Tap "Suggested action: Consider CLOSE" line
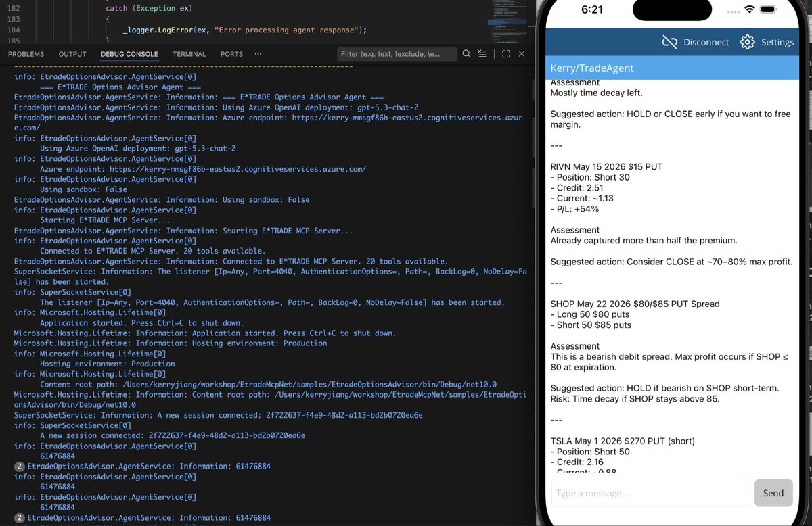Image resolution: width=812 pixels, height=526 pixels. click(x=671, y=262)
